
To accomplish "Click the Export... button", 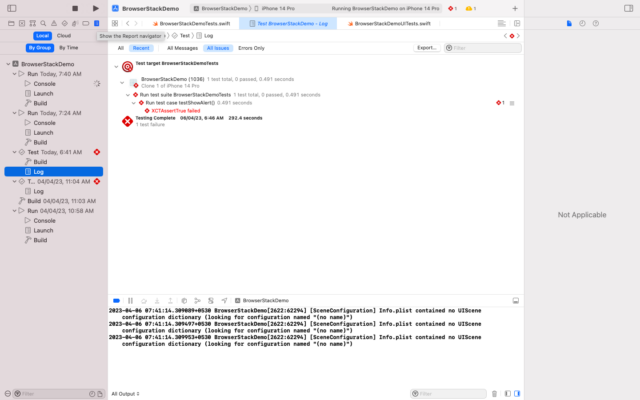I will click(426, 47).
